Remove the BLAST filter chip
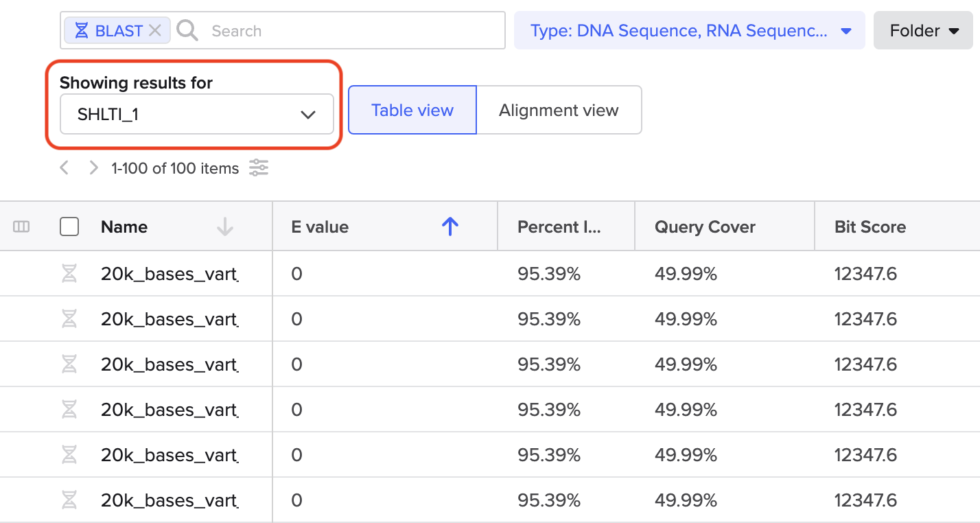Image resolution: width=980 pixels, height=523 pixels. (155, 31)
